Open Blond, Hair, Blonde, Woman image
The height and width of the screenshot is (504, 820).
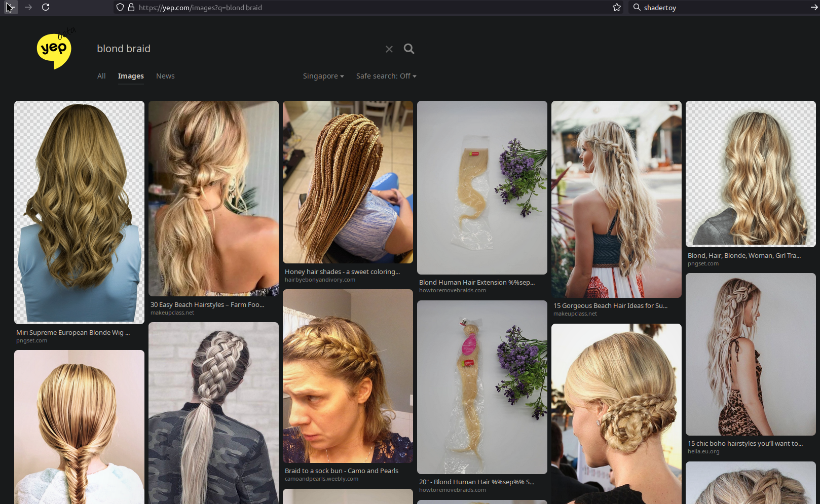point(751,174)
